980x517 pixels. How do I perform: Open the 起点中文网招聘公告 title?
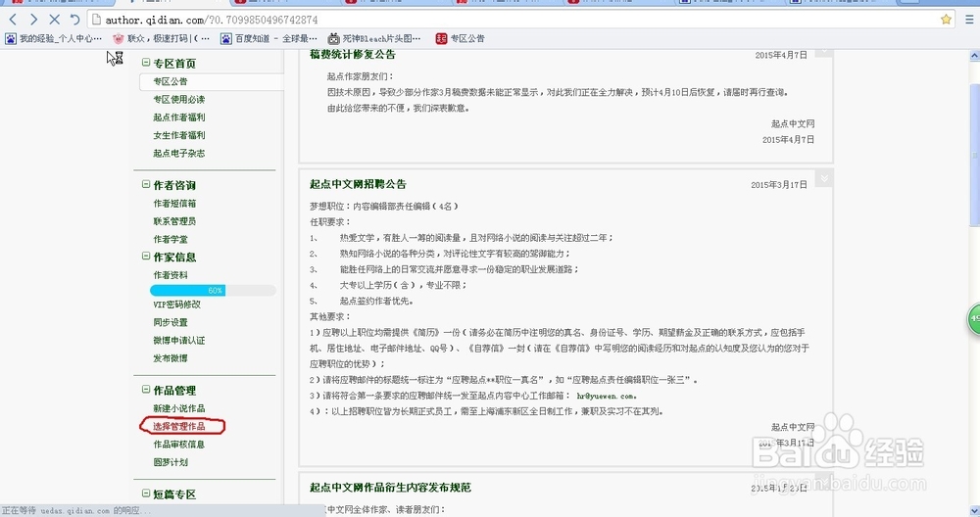(358, 184)
